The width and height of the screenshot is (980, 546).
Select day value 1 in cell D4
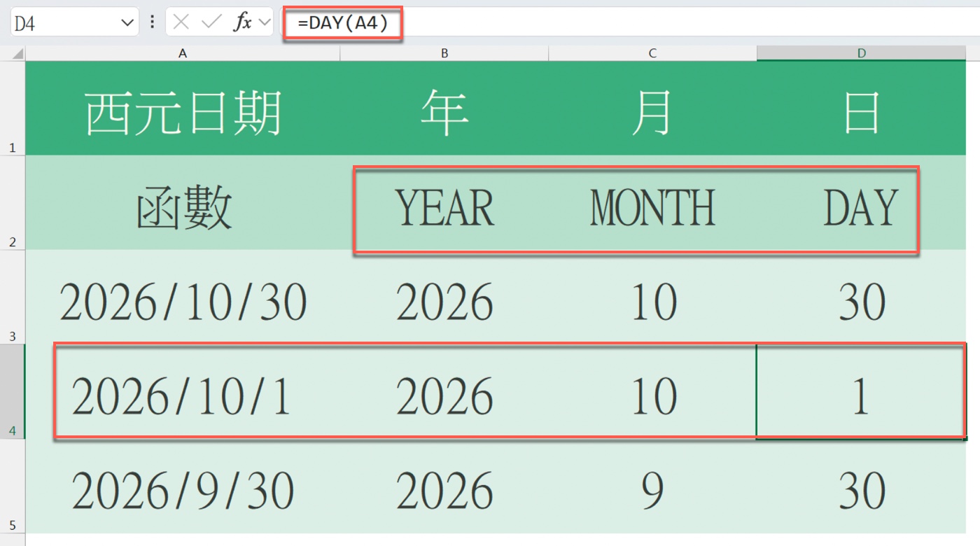[x=862, y=391]
